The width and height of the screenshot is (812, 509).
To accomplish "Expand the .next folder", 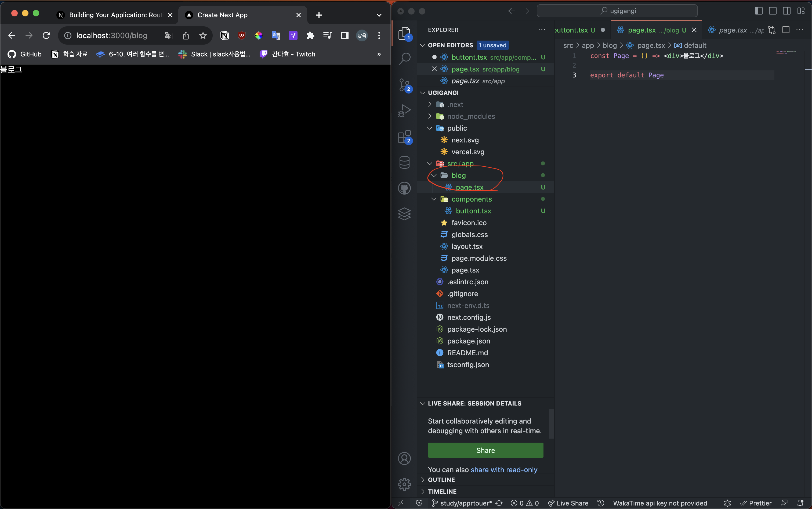I will tap(430, 104).
